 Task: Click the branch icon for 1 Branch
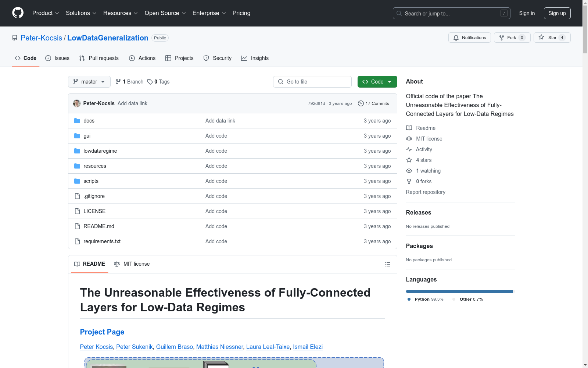[118, 82]
